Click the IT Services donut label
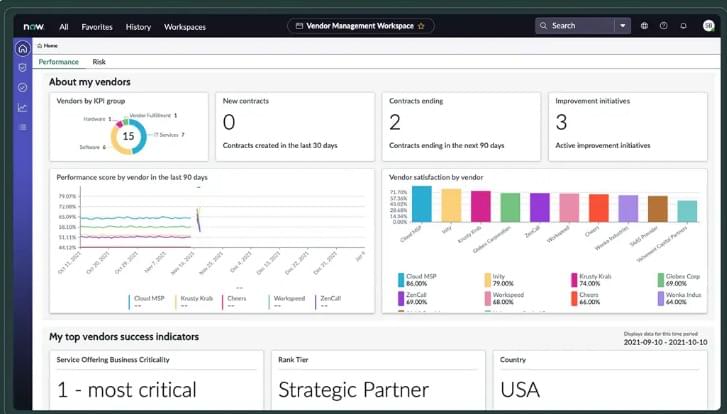 [x=169, y=135]
